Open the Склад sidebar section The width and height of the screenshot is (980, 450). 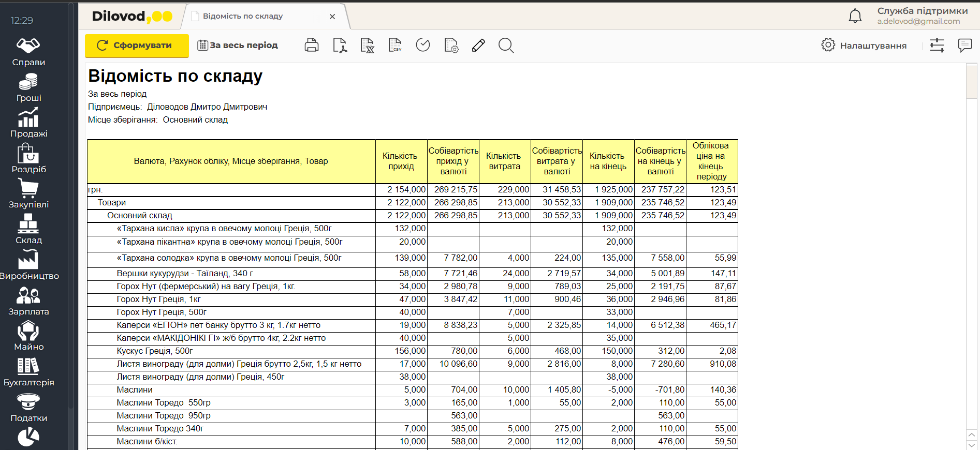(28, 230)
